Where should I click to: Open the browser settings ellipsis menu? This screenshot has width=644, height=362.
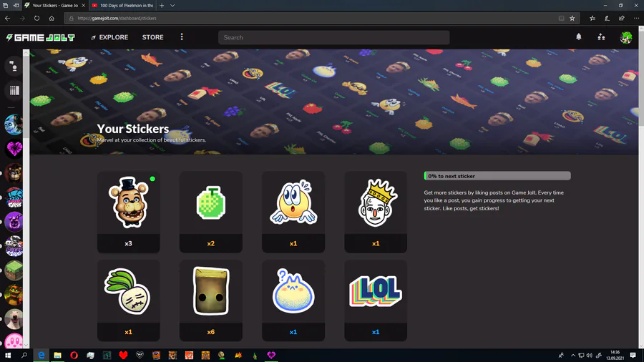coord(636,18)
